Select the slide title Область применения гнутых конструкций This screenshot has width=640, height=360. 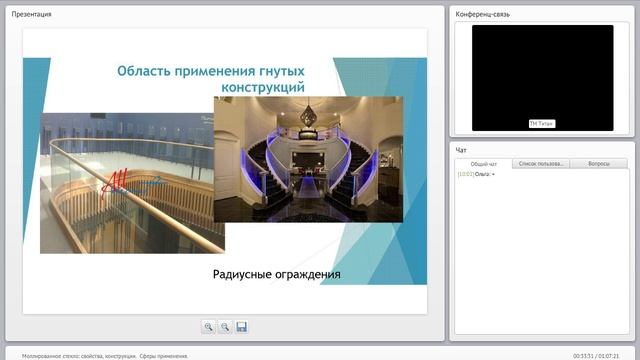coord(211,79)
